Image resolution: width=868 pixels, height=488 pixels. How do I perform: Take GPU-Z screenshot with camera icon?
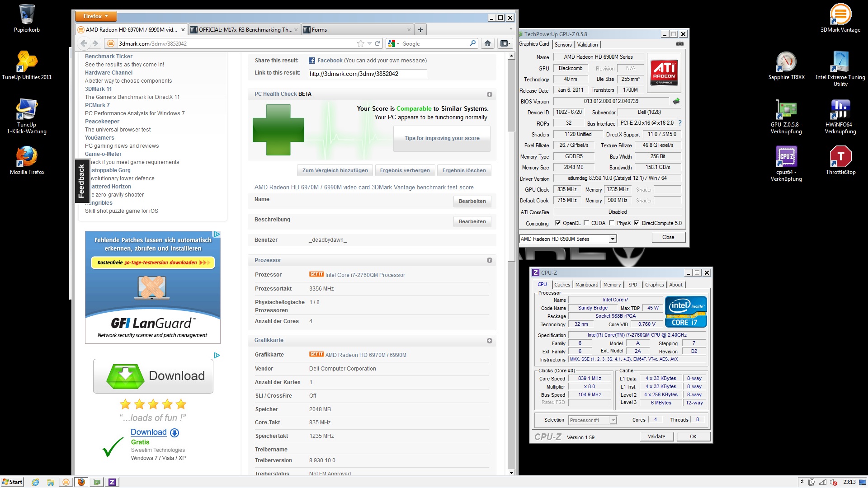tap(679, 44)
